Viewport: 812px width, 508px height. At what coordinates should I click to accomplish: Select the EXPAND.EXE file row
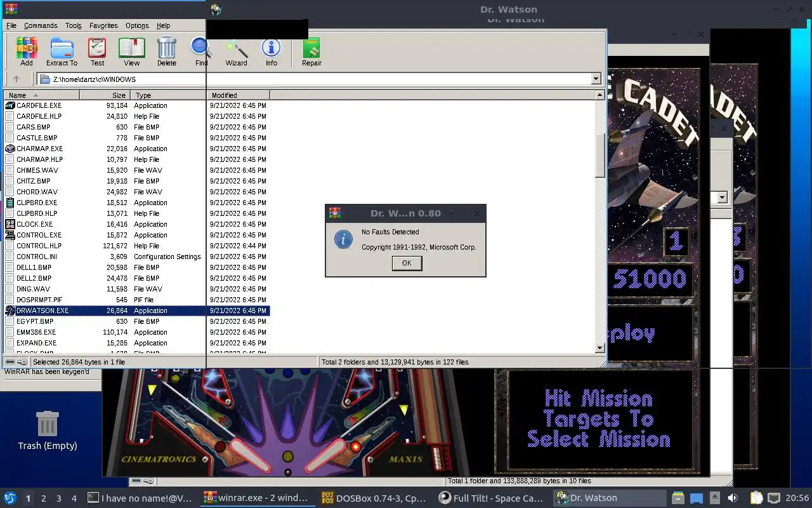click(x=137, y=343)
